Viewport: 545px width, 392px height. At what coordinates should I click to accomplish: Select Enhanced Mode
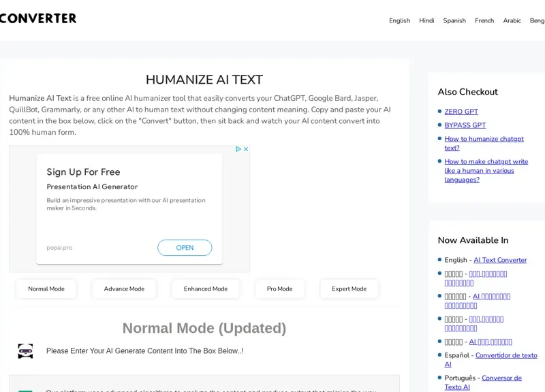pos(205,289)
